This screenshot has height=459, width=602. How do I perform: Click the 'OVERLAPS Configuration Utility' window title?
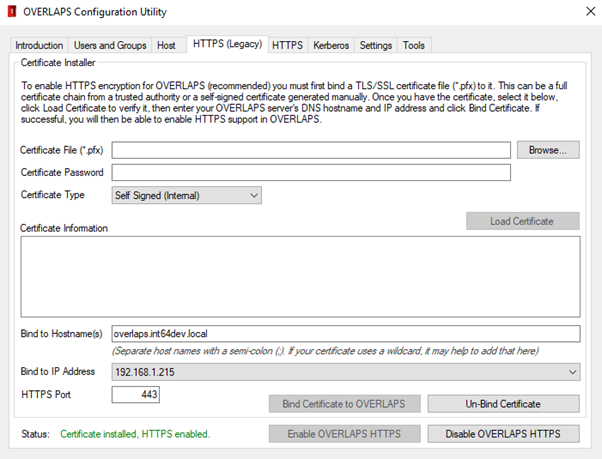[95, 12]
